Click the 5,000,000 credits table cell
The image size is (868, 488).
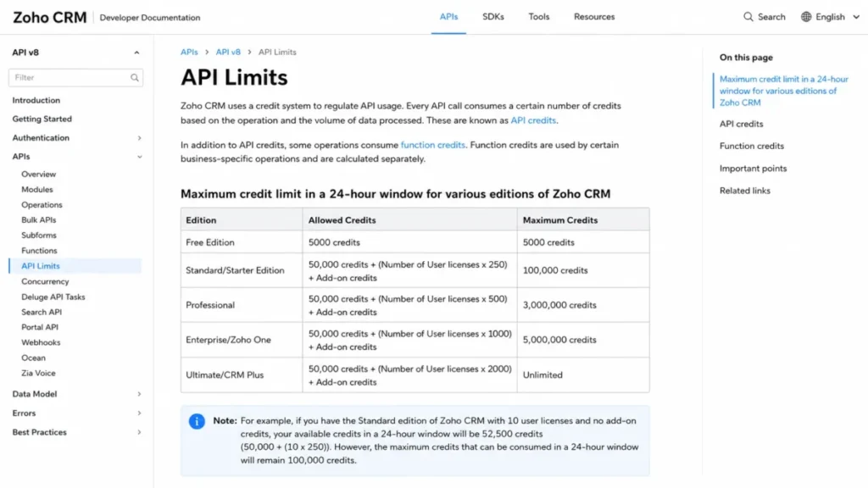pyautogui.click(x=583, y=340)
